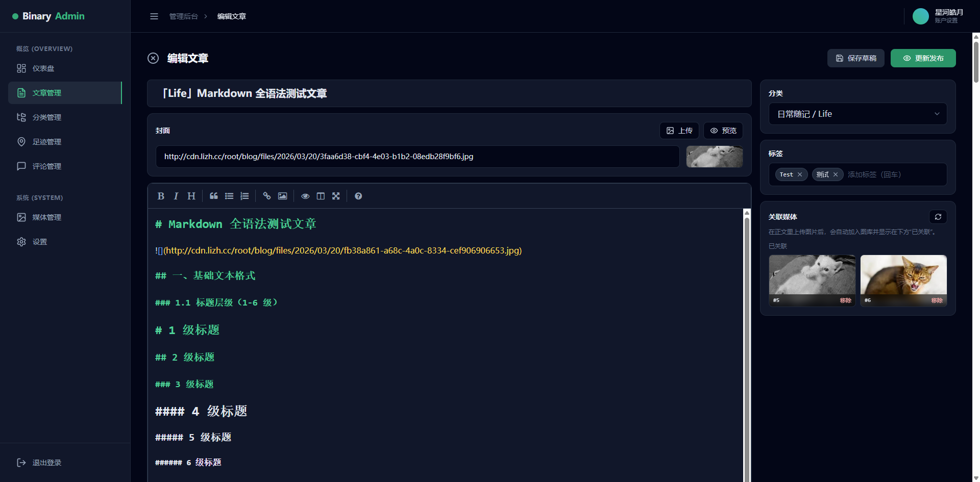Click the cover URL input field
The height and width of the screenshot is (482, 980).
click(418, 157)
